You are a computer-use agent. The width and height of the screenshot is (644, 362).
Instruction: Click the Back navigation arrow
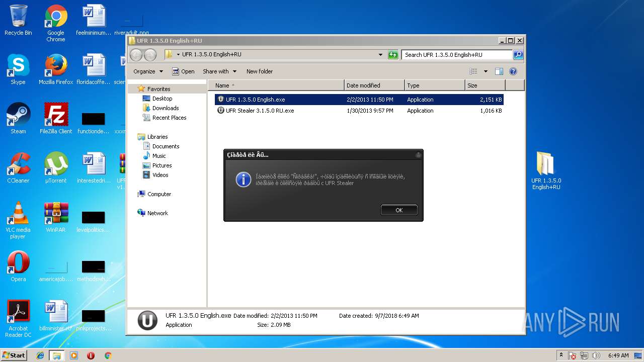136,55
